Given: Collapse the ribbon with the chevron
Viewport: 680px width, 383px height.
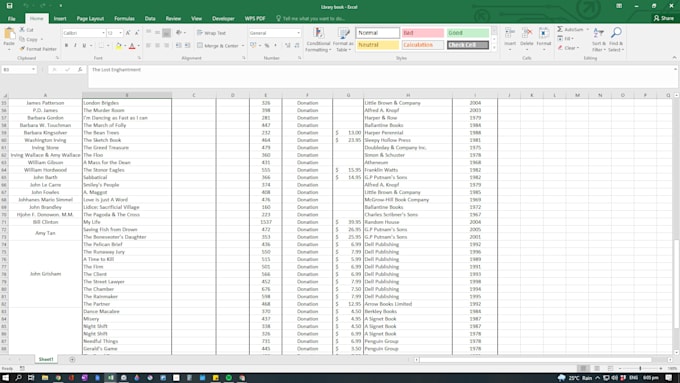Looking at the screenshot, I should tap(674, 58).
